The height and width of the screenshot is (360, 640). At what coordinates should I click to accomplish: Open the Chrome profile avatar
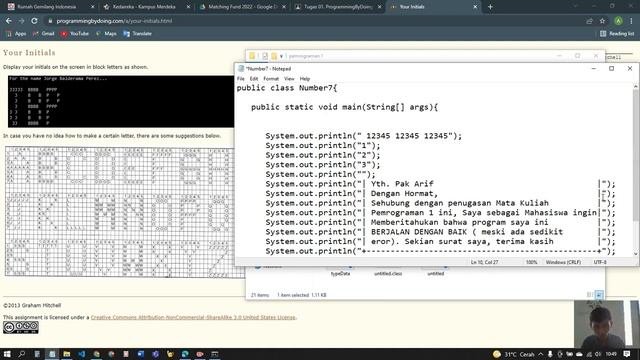(618, 21)
